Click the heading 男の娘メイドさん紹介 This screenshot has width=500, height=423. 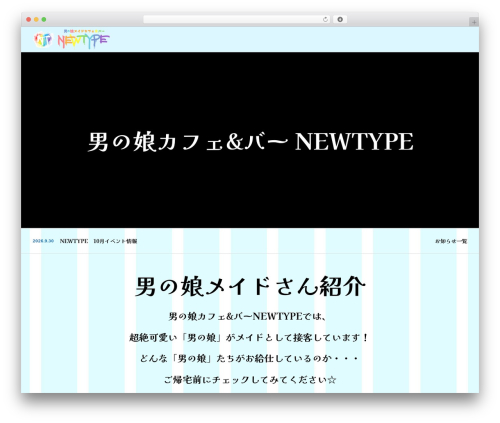(x=250, y=287)
